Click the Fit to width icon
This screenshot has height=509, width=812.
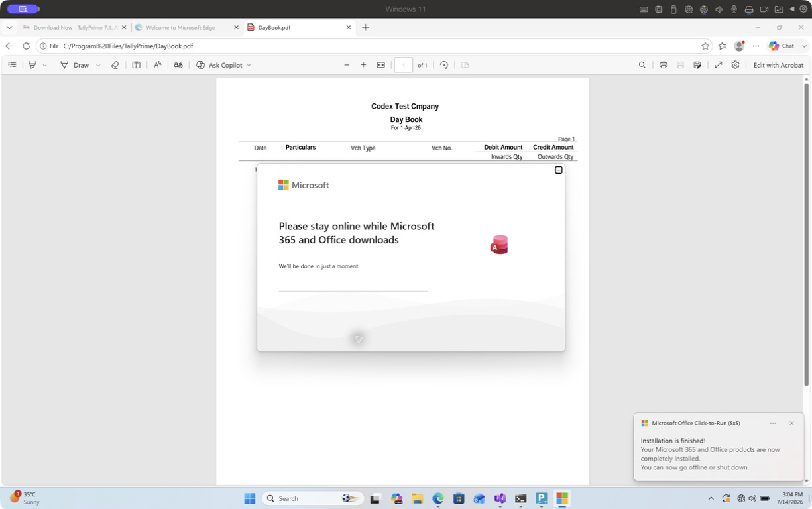[380, 65]
